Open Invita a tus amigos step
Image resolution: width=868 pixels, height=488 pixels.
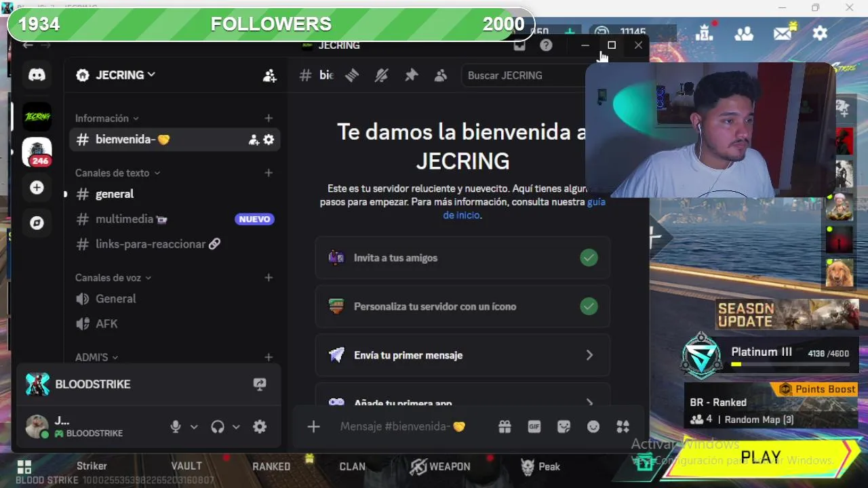[x=462, y=258]
